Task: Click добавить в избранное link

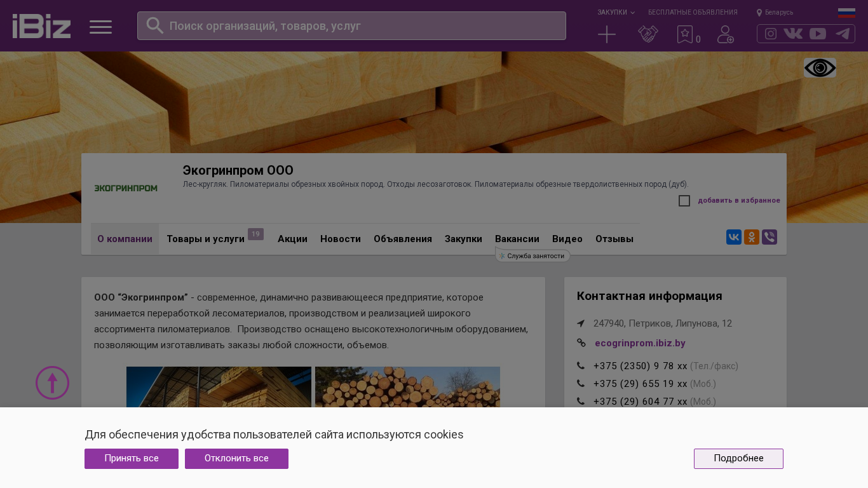Action: (739, 201)
